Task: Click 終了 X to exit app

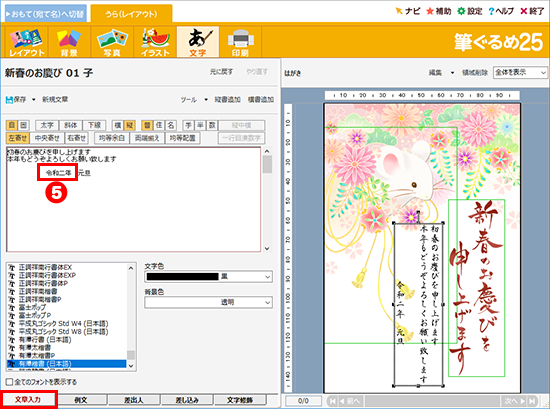Action: coord(524,11)
